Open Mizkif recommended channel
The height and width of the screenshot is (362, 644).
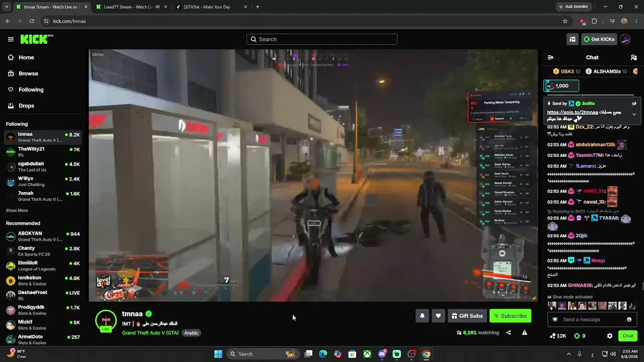(x=44, y=325)
